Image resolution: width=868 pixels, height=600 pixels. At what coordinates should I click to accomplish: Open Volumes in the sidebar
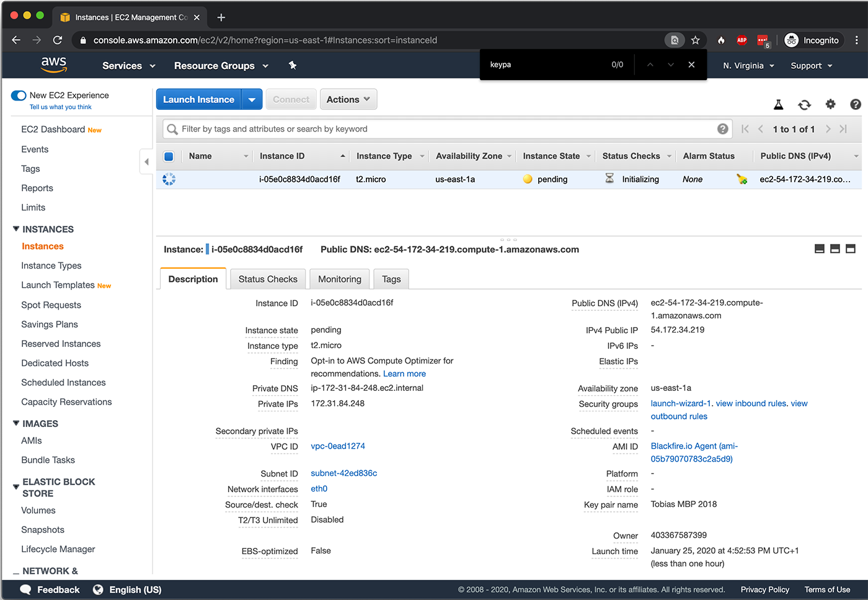38,510
